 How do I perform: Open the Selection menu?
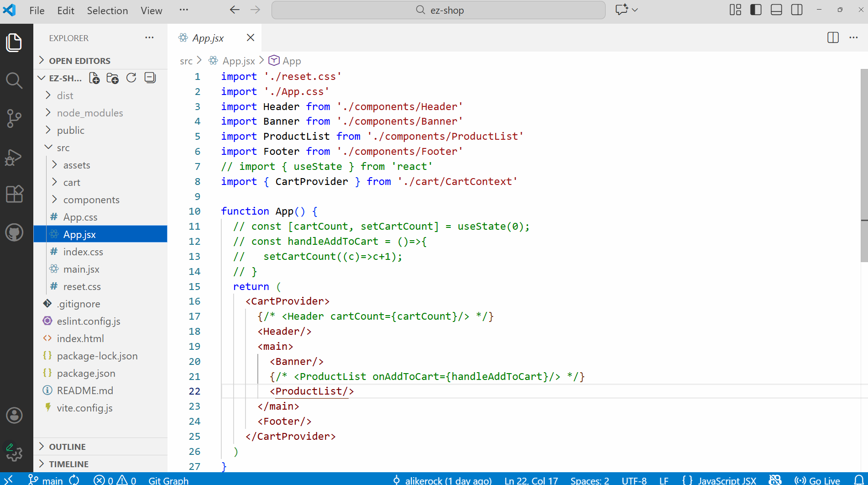tap(107, 10)
